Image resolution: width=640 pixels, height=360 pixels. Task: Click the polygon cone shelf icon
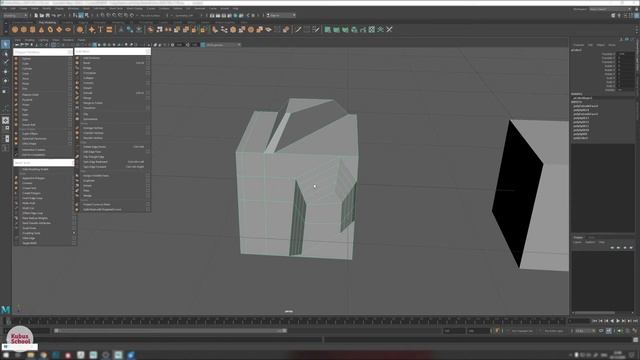(x=41, y=29)
